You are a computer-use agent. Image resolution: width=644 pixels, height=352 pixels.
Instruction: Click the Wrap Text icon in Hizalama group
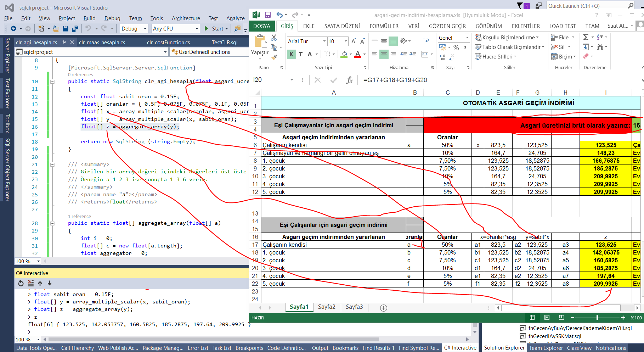pyautogui.click(x=425, y=41)
